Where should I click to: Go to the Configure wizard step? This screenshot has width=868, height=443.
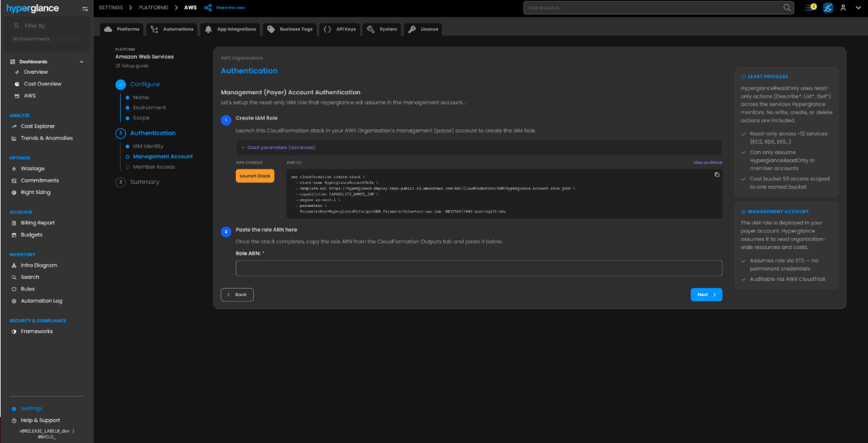(137, 84)
